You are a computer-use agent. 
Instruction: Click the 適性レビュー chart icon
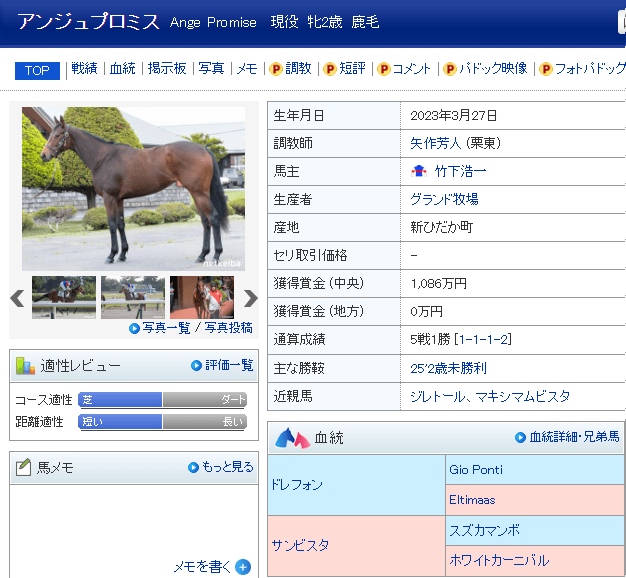point(25,366)
